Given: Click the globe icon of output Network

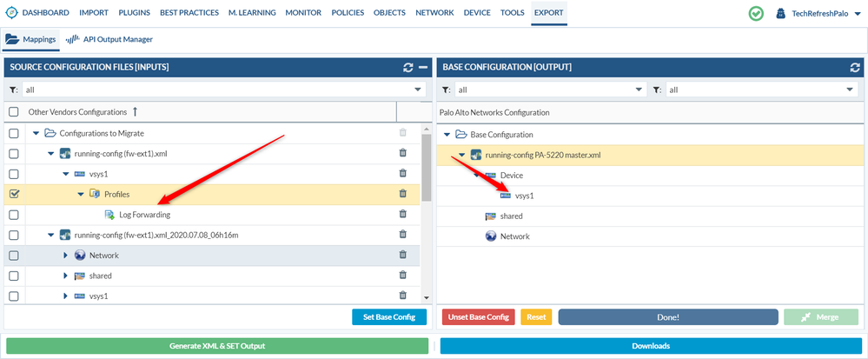Looking at the screenshot, I should point(490,236).
